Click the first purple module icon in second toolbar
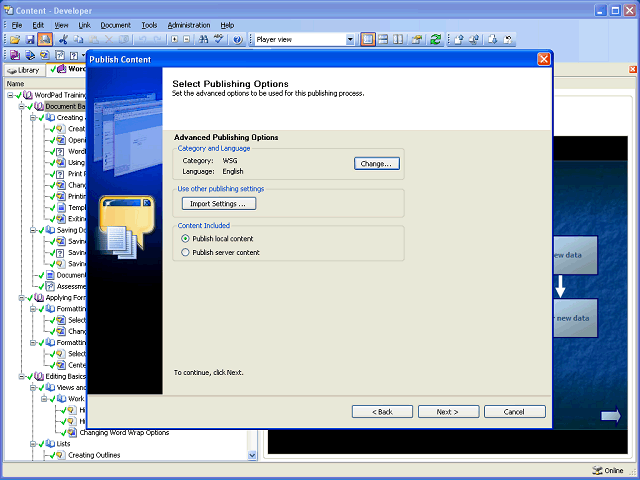640x480 pixels. (15, 55)
